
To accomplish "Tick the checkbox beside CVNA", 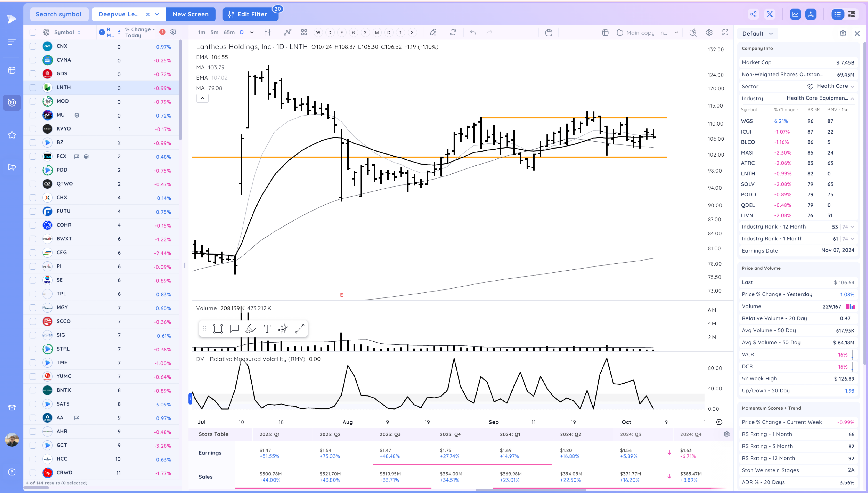I will tap(33, 60).
